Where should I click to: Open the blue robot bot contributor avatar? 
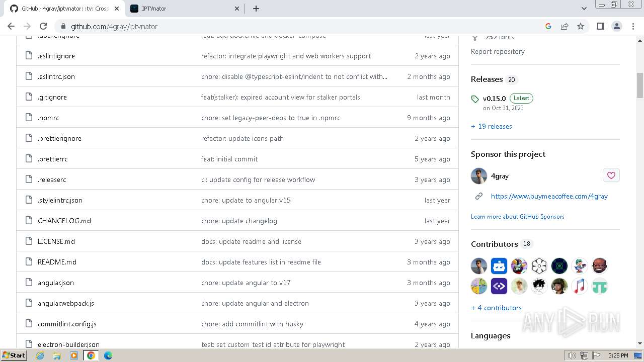click(x=499, y=265)
